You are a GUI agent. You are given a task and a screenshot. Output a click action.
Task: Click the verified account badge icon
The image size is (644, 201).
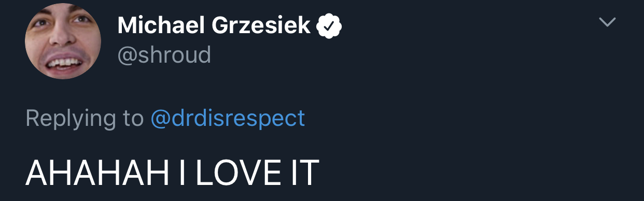click(x=329, y=25)
